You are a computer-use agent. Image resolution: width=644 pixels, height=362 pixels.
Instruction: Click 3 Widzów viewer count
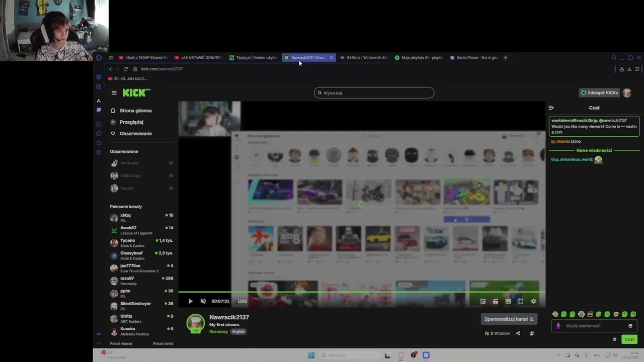pos(497,333)
